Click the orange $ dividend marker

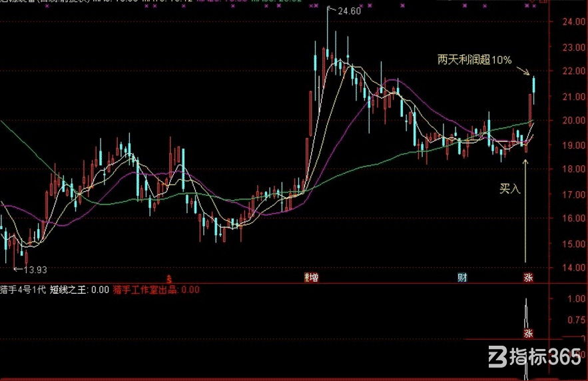click(x=170, y=278)
